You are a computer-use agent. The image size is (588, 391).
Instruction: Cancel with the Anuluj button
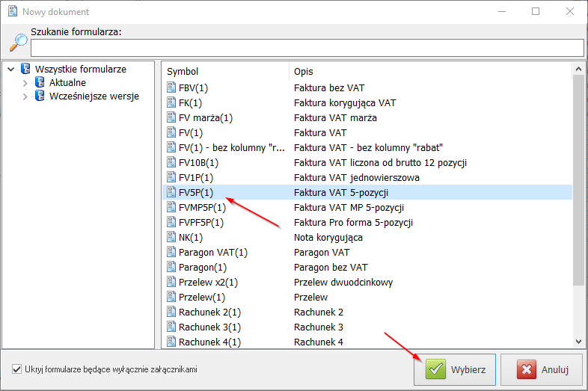click(x=542, y=369)
